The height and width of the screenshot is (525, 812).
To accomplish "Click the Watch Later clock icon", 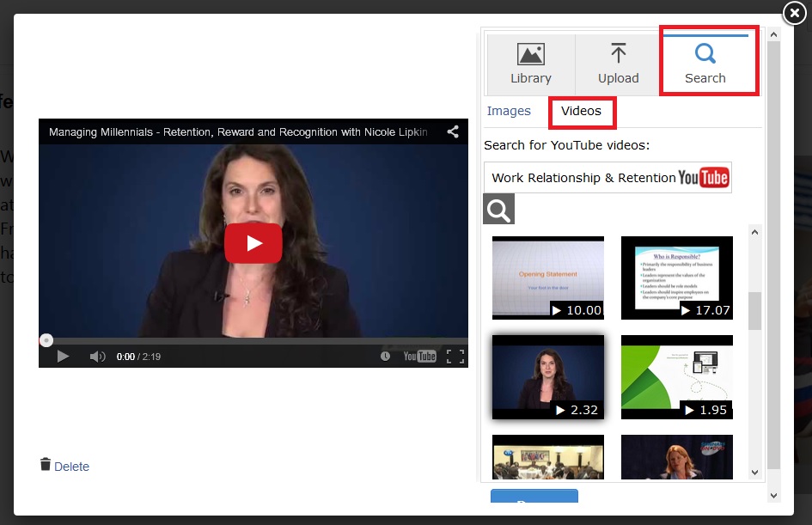I will (385, 356).
